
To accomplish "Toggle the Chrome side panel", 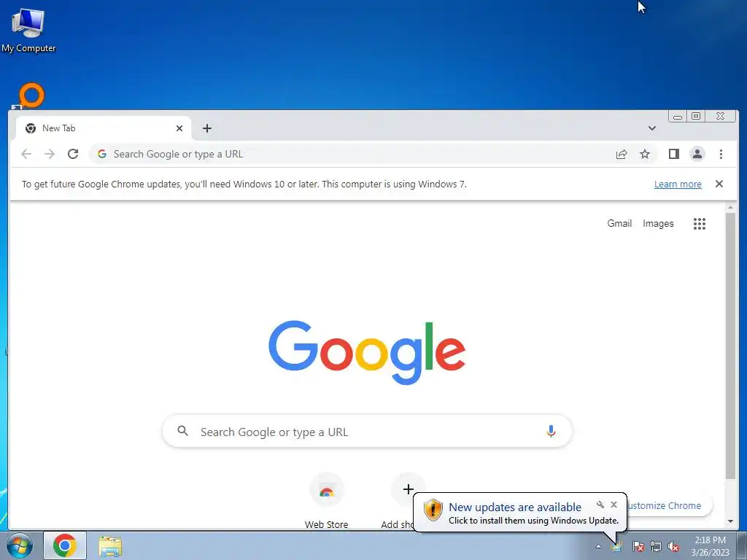I will click(673, 154).
